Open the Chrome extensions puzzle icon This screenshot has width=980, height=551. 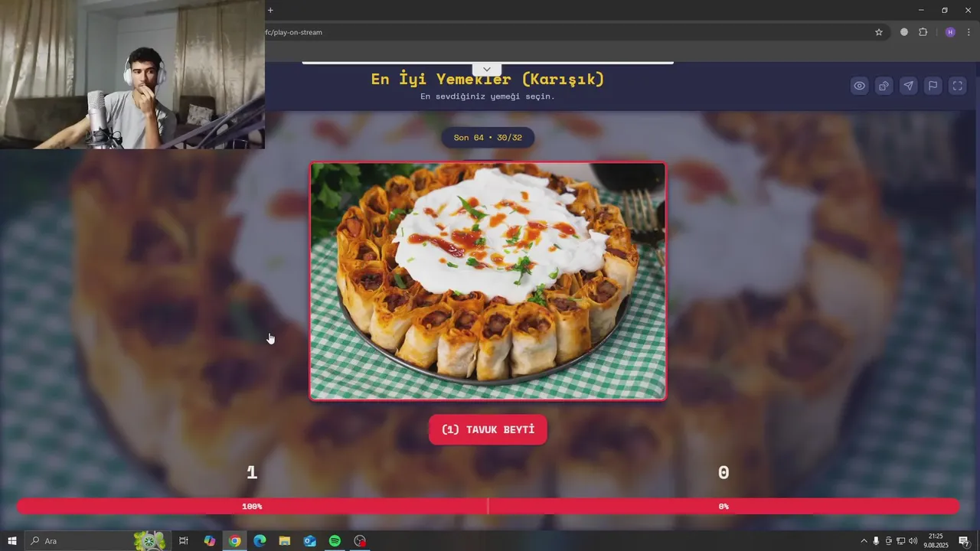923,32
